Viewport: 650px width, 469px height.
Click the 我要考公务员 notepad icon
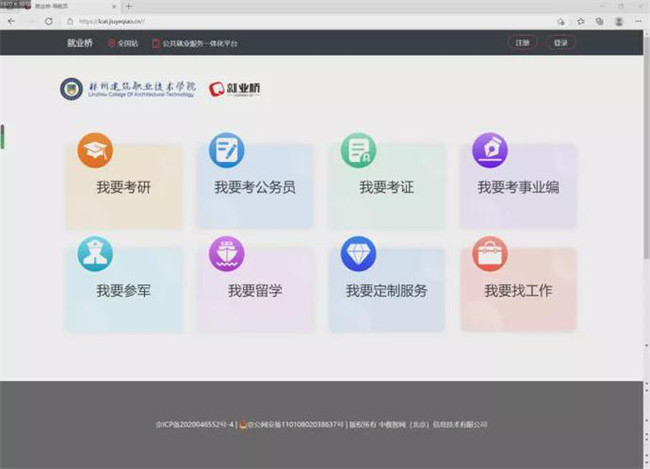tap(226, 150)
